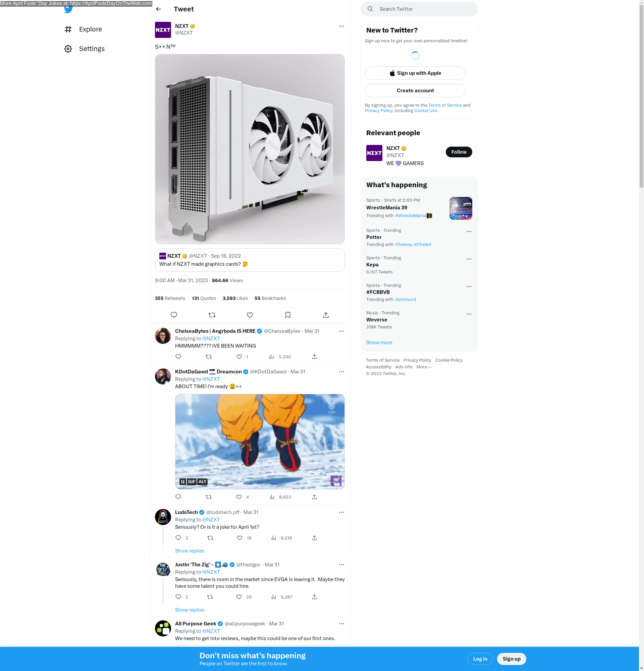Open the Chelsea trending link
Viewport: 644px width, 671px height.
pyautogui.click(x=404, y=245)
